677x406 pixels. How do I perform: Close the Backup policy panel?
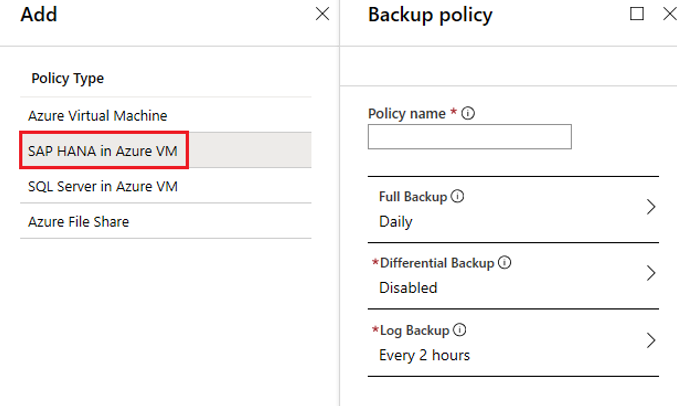point(668,14)
